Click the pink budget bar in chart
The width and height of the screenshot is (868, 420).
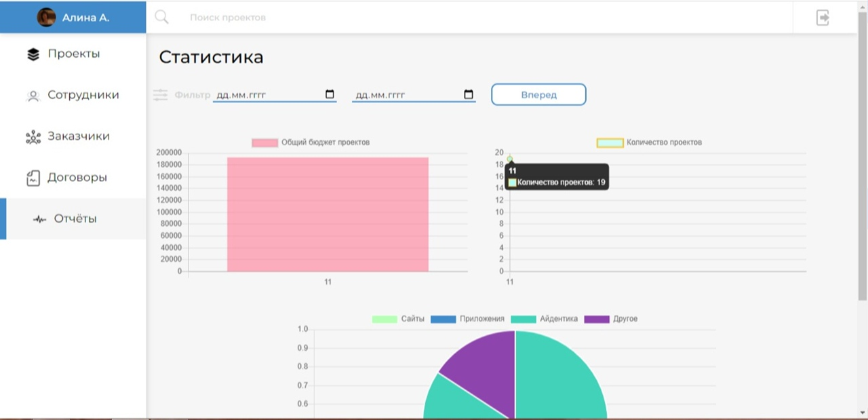[328, 214]
